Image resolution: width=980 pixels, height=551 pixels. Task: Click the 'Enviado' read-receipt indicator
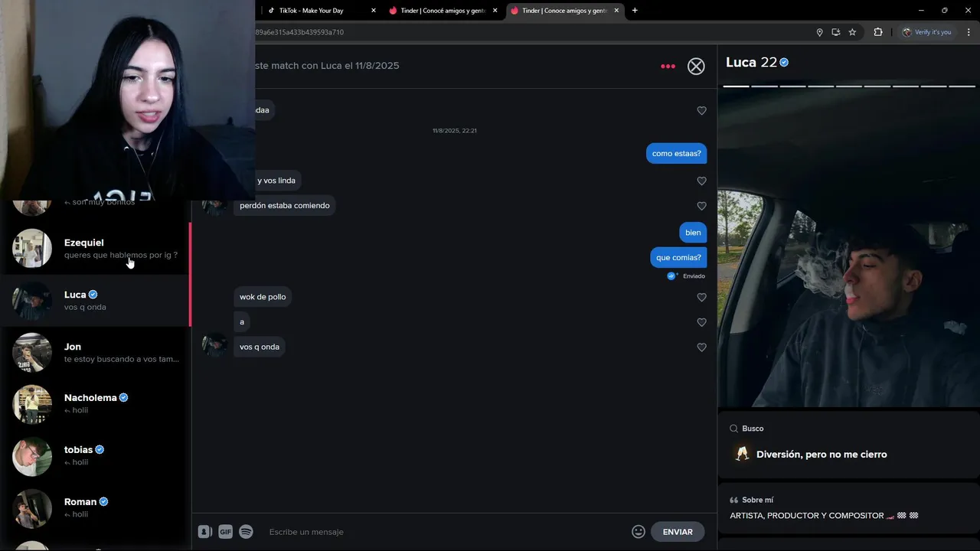686,276
